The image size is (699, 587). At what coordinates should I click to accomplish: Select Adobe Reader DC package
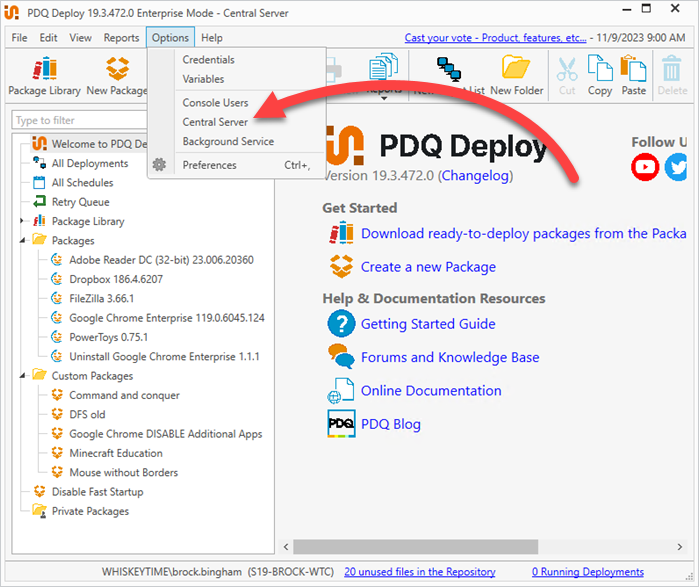coord(161,260)
